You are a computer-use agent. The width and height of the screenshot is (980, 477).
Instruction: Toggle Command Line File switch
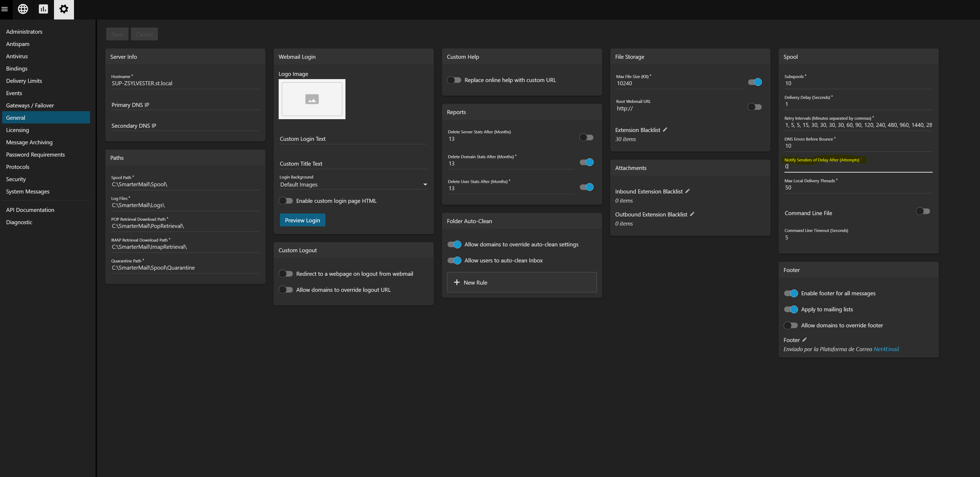point(923,211)
